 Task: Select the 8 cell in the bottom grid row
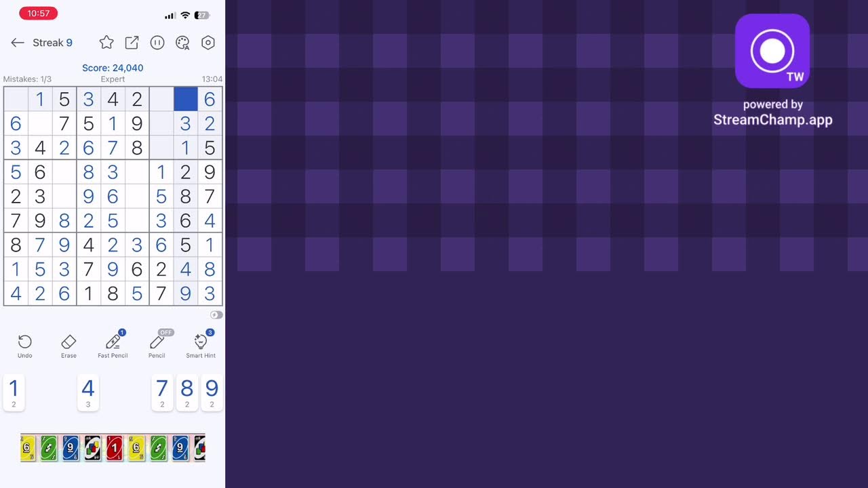[113, 293]
